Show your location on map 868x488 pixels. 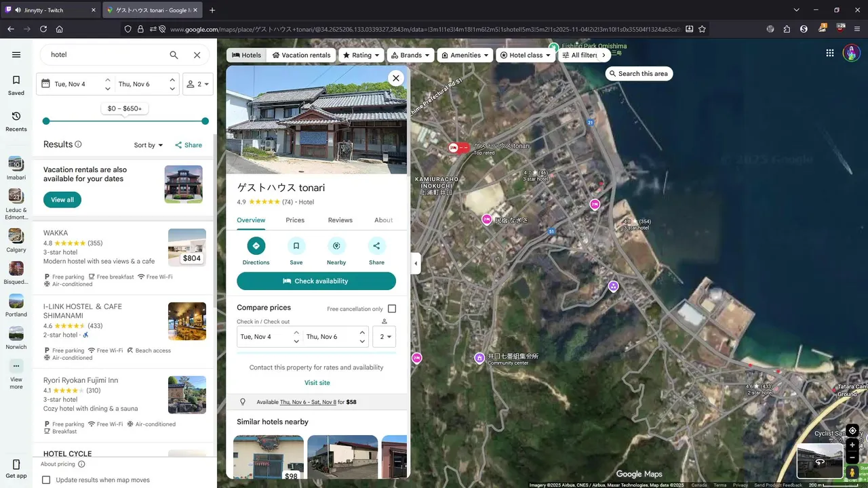pos(852,430)
